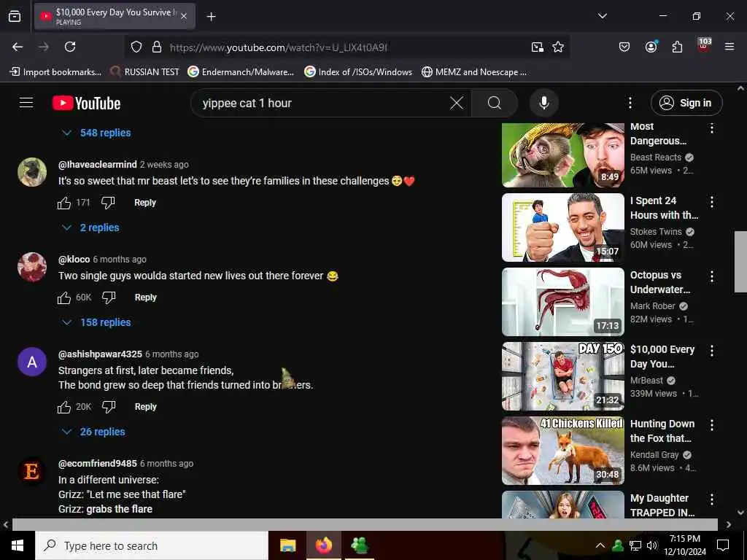
Task: Open options for Octopus vs Underwater video
Action: [x=712, y=276]
